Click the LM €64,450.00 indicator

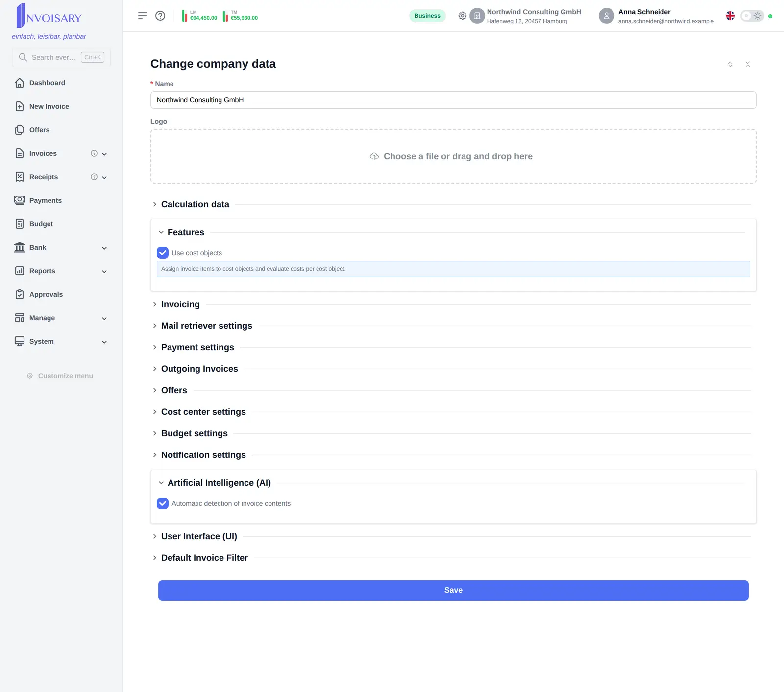pos(199,16)
